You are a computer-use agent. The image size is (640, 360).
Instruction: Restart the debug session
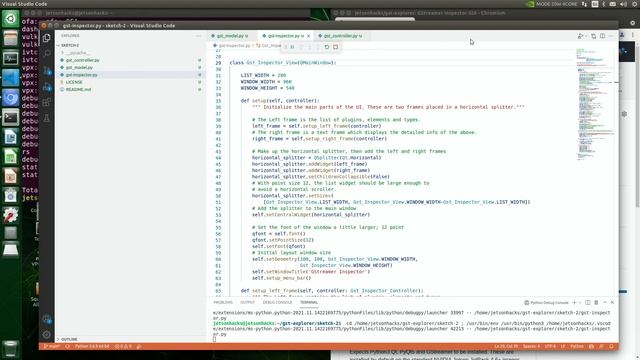pyautogui.click(x=327, y=47)
